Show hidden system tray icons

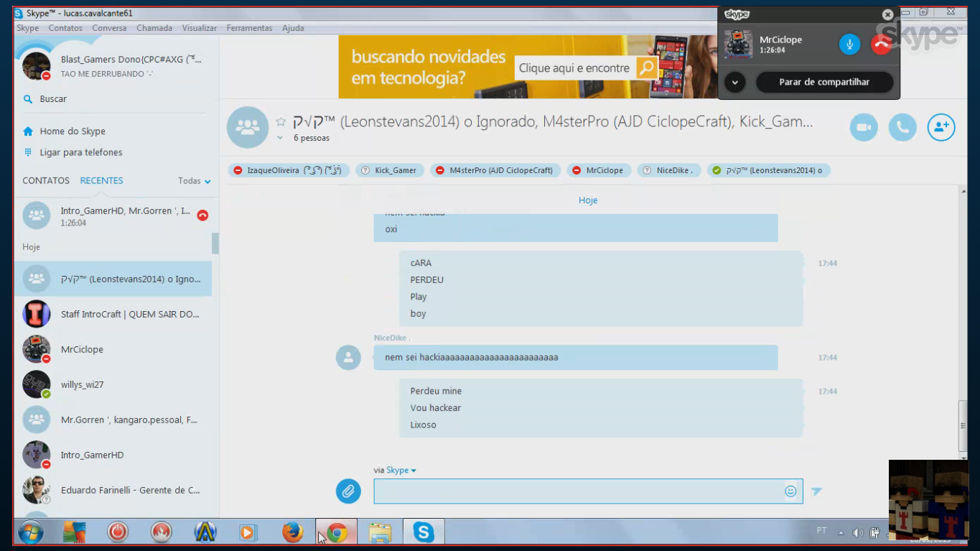point(841,533)
